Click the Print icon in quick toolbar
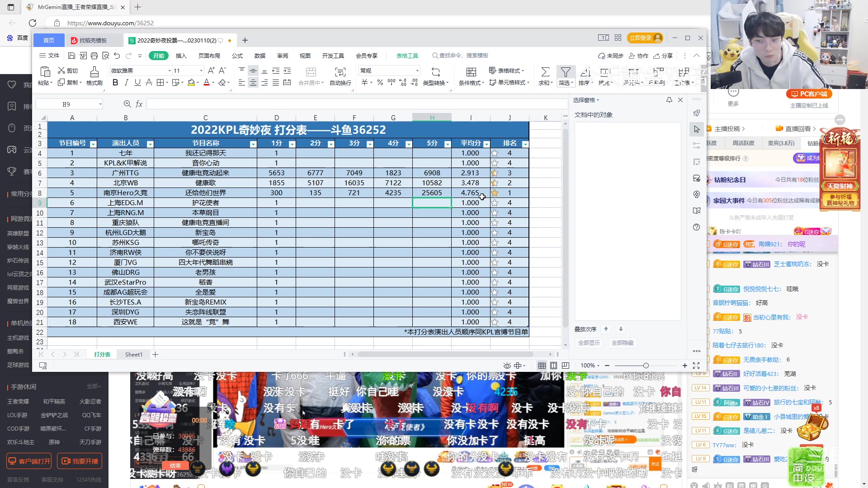Viewport: 868px width, 488px height. [94, 56]
